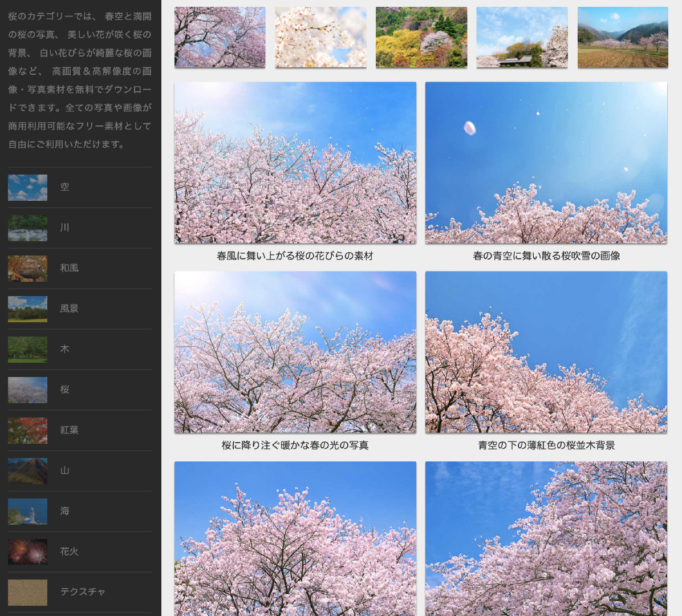Open image 春の青空に舞い散る桜吹雪の画像
This screenshot has height=616, width=682.
(546, 163)
